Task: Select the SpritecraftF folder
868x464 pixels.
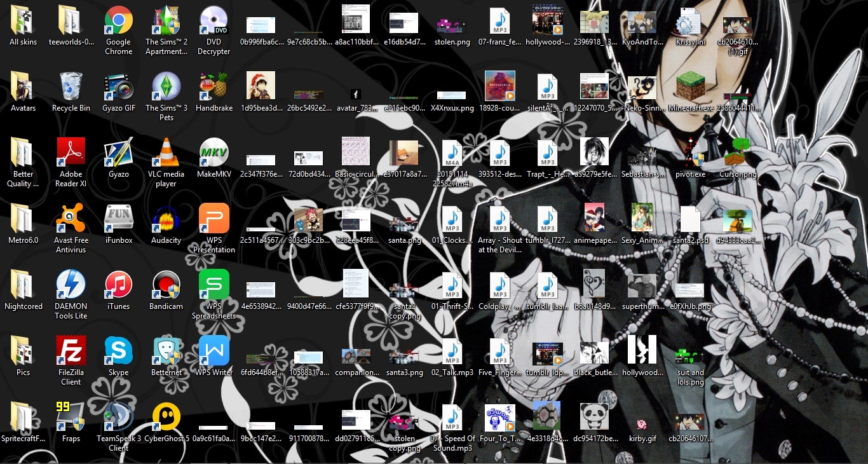Action: coord(24,418)
